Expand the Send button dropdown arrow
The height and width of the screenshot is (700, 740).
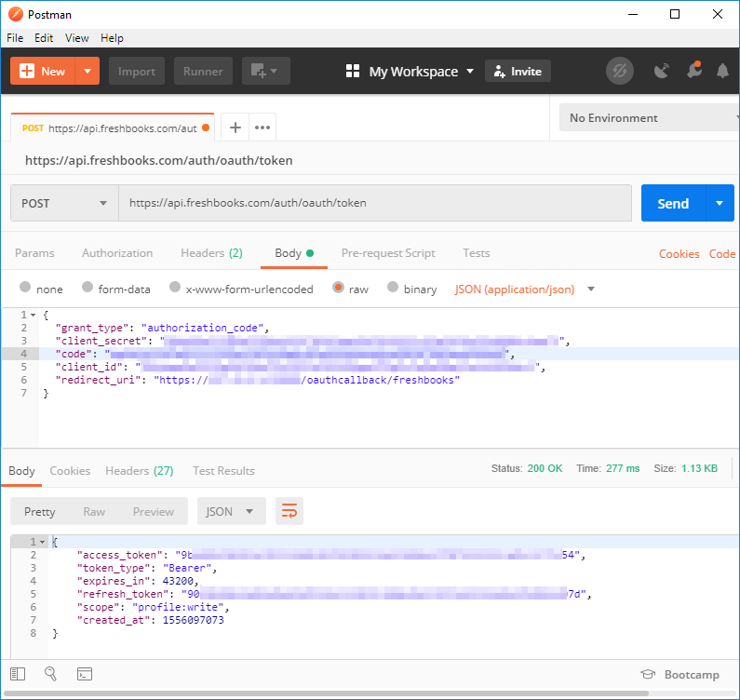(720, 203)
